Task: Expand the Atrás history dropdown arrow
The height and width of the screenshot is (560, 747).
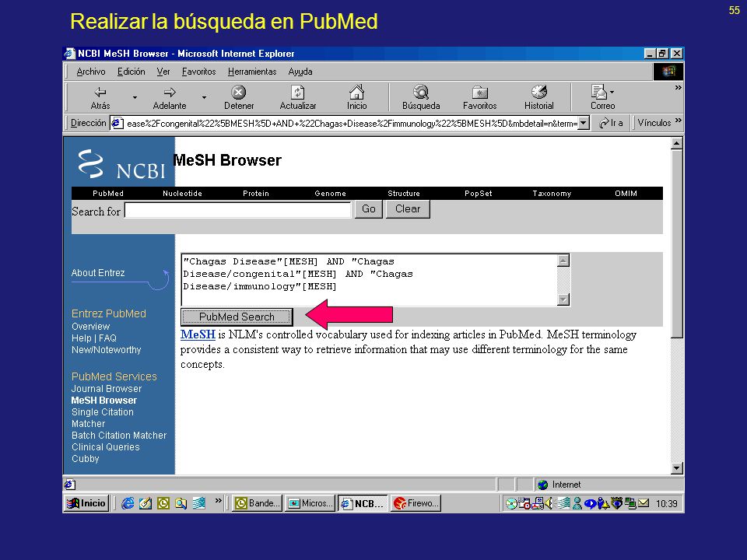Action: pos(135,97)
